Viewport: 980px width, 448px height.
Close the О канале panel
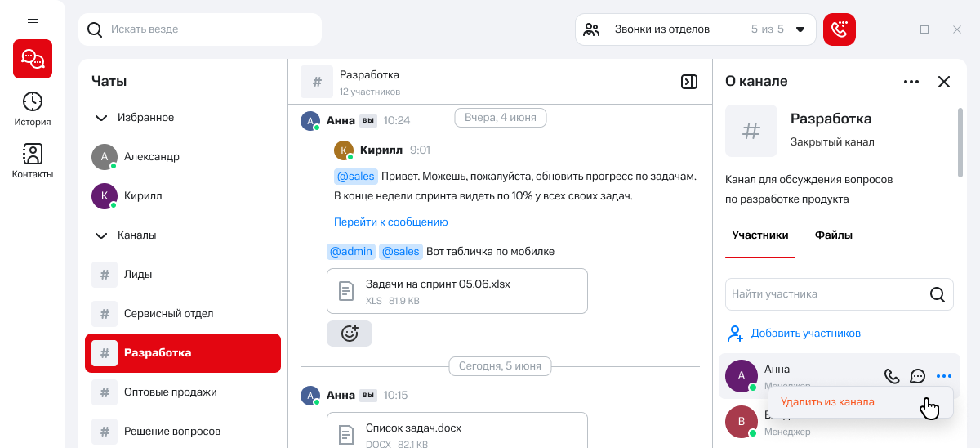pos(944,82)
